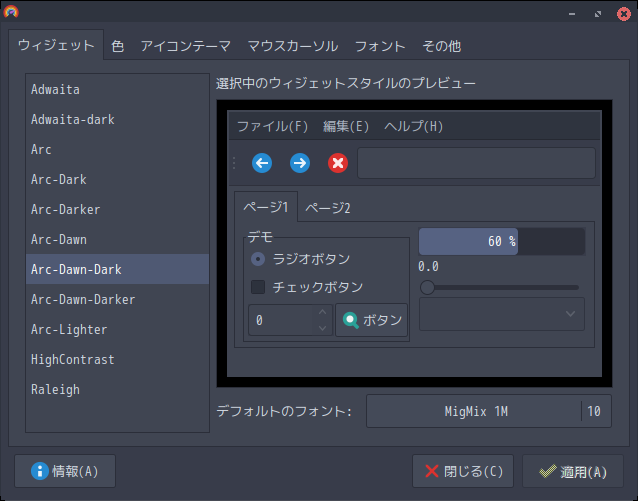Switch to ページ1 tab in preview
The height and width of the screenshot is (501, 638).
pyautogui.click(x=266, y=207)
